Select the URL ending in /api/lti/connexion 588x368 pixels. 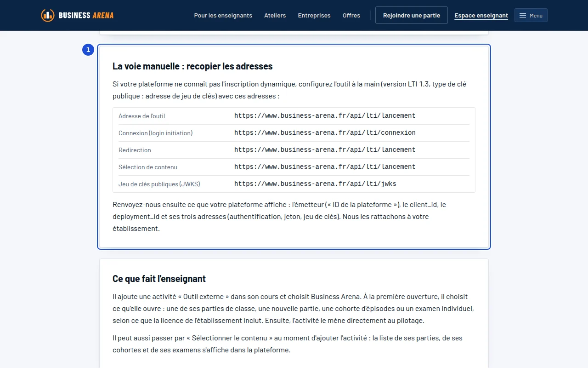point(325,133)
